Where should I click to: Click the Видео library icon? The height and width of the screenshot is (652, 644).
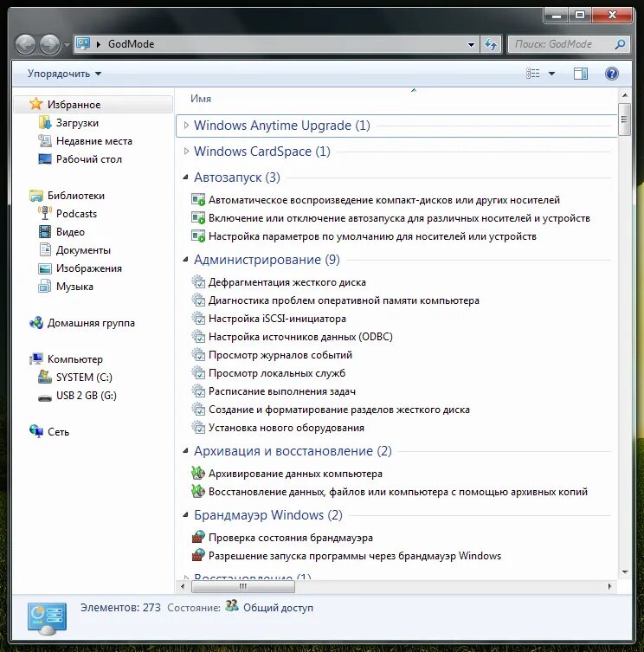(x=45, y=231)
